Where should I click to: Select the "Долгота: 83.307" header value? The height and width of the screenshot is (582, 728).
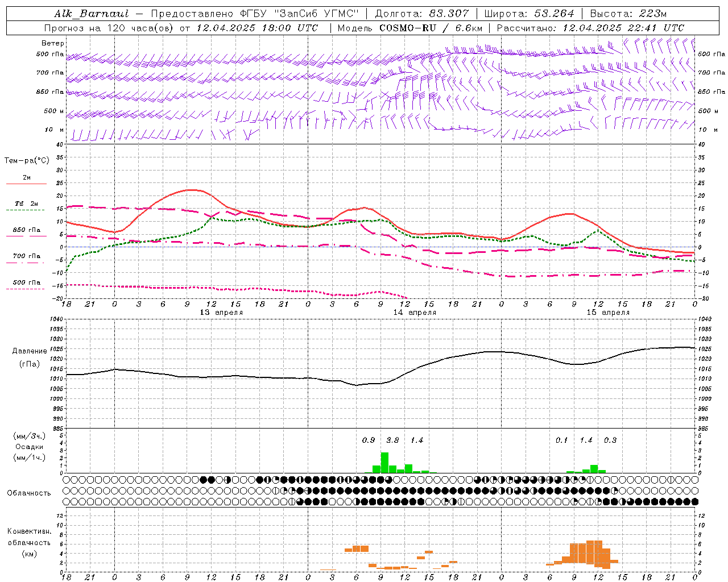422,14
